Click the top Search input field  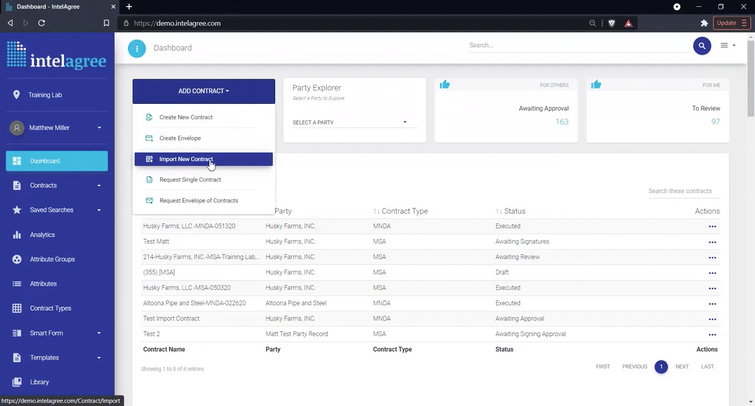579,45
